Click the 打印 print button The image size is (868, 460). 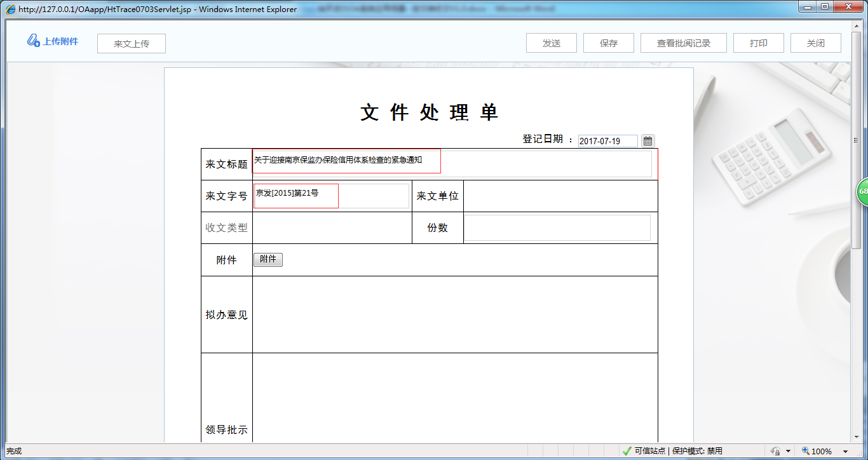click(758, 43)
